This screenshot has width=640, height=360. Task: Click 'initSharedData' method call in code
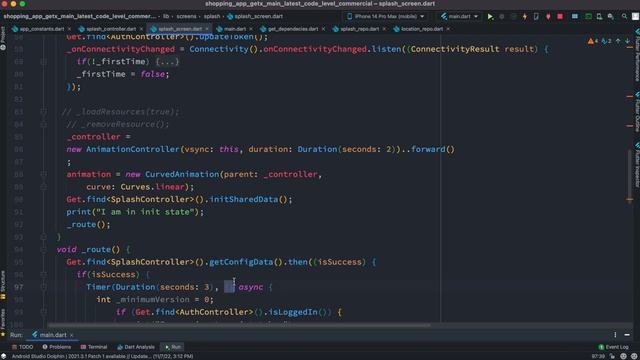coord(243,200)
